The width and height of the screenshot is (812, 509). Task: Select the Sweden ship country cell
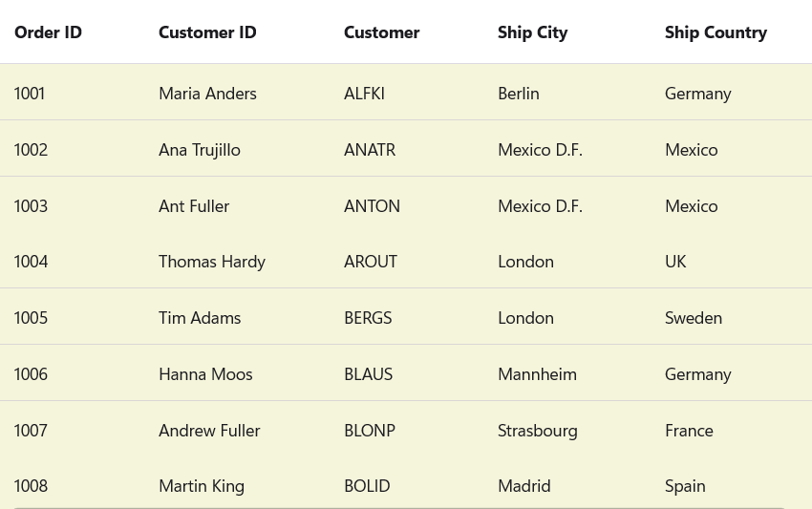(x=694, y=318)
